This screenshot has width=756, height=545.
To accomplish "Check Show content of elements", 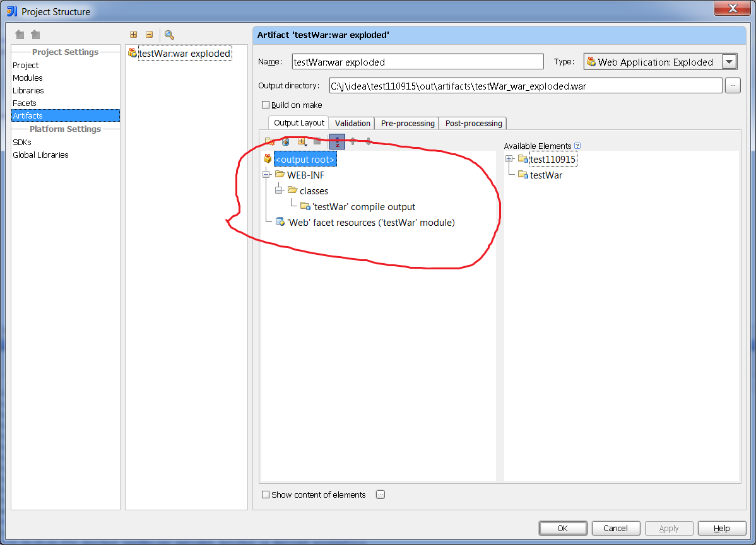I will pyautogui.click(x=266, y=495).
